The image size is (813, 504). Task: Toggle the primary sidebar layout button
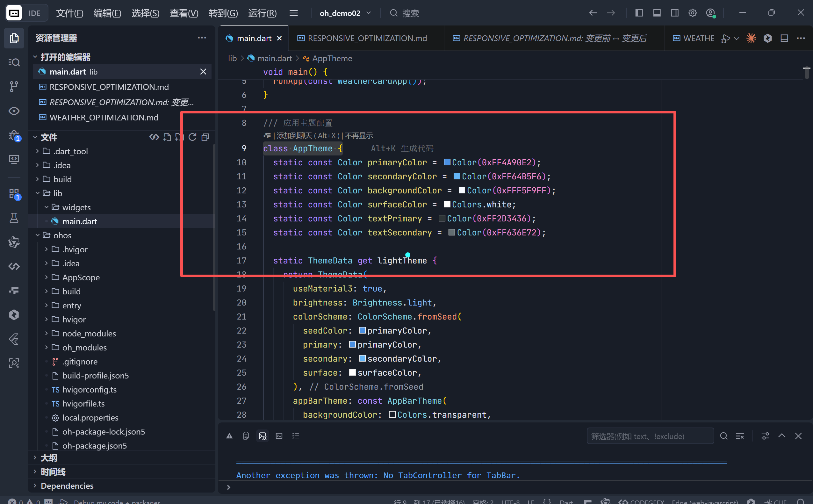639,13
